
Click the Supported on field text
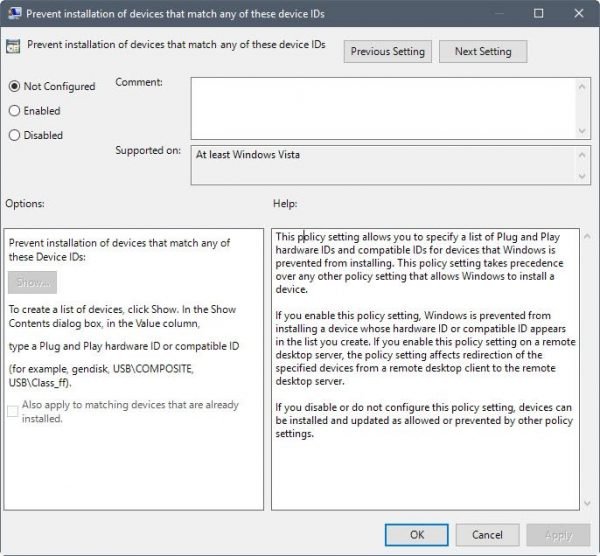click(x=248, y=155)
